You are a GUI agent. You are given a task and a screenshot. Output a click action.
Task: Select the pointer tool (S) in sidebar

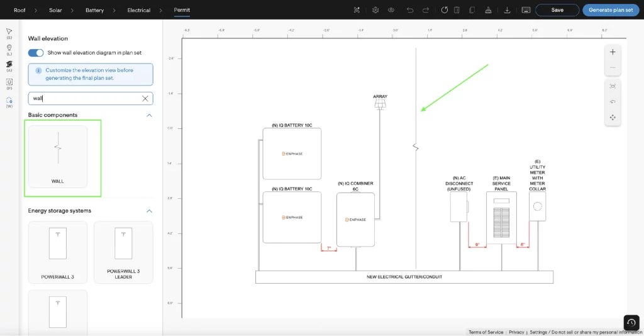pos(9,31)
